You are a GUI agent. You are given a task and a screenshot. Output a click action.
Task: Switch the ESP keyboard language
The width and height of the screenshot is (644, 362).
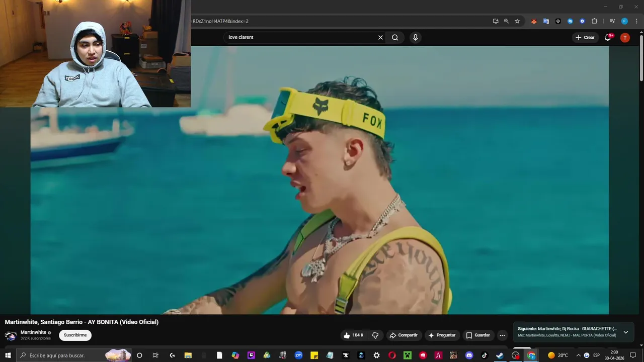[x=597, y=355]
